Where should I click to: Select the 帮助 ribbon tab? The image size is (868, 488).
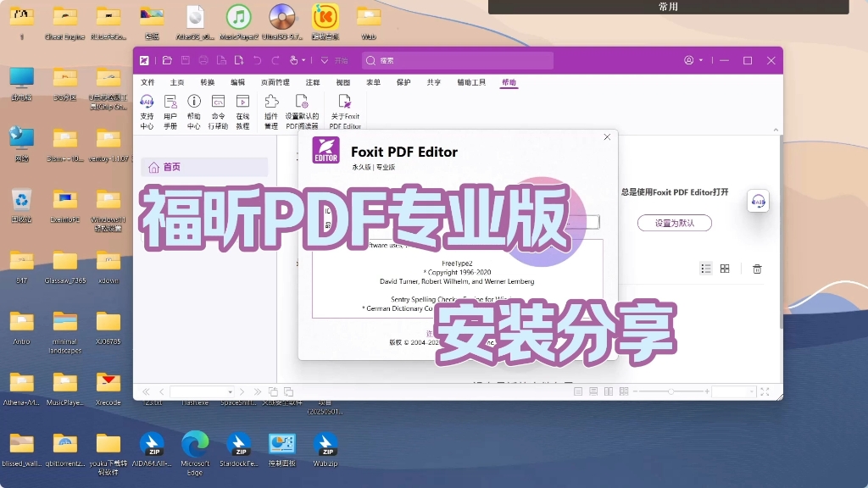(x=509, y=82)
